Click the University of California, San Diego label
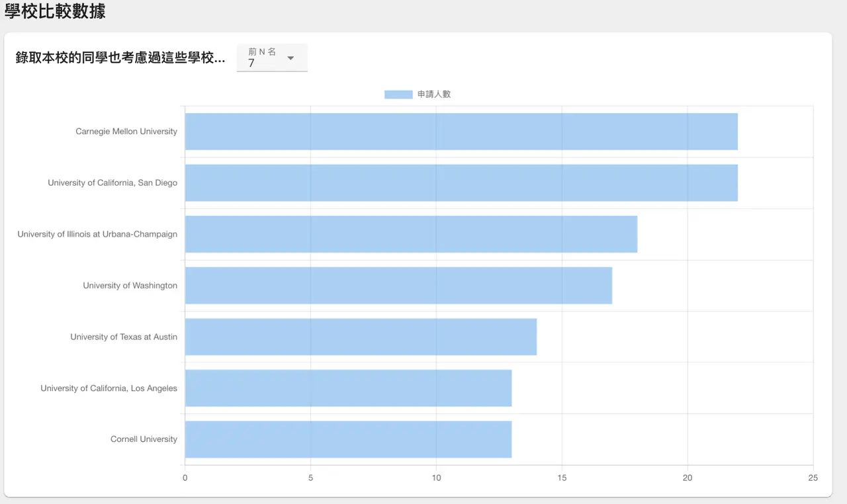Image resolution: width=847 pixels, height=504 pixels. click(x=112, y=183)
